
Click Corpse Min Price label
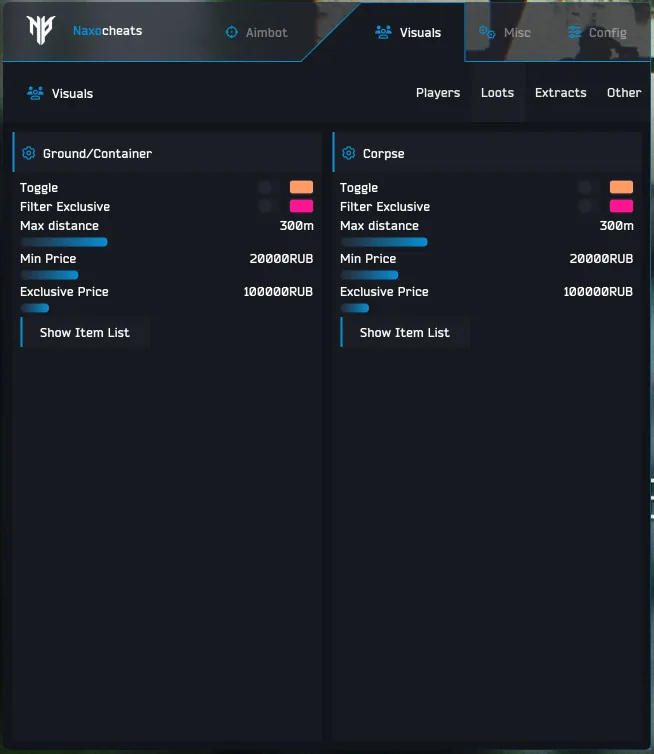[x=368, y=259]
